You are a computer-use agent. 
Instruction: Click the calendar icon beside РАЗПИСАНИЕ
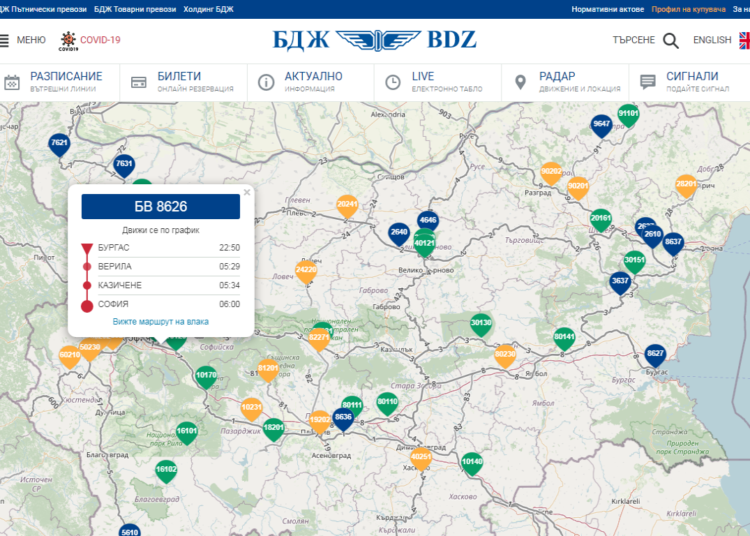[12, 82]
